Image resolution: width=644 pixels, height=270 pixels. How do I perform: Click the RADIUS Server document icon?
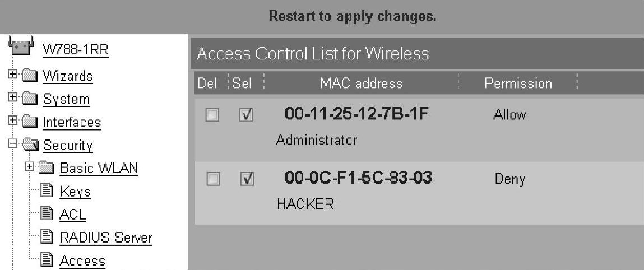tap(48, 238)
